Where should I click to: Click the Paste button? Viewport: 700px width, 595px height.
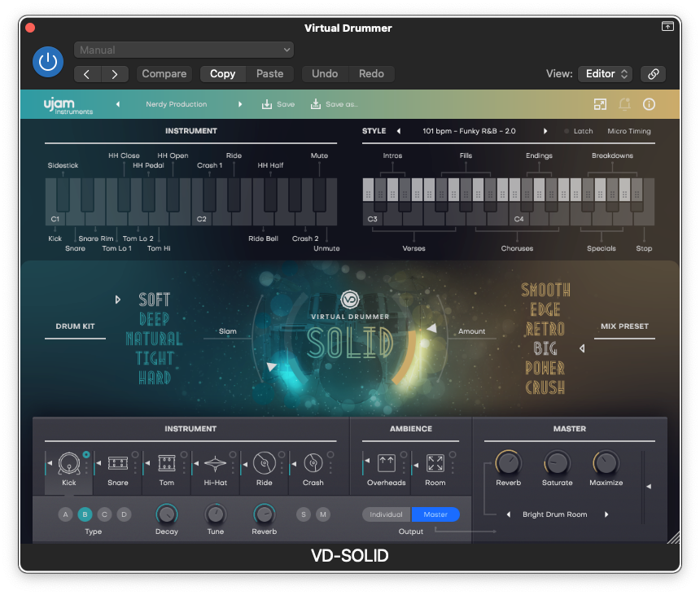click(x=269, y=73)
